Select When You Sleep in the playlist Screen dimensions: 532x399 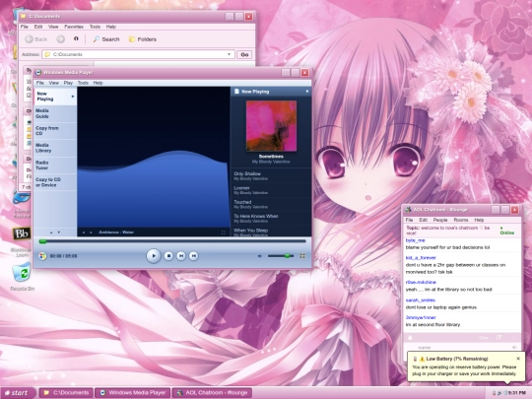[271, 232]
